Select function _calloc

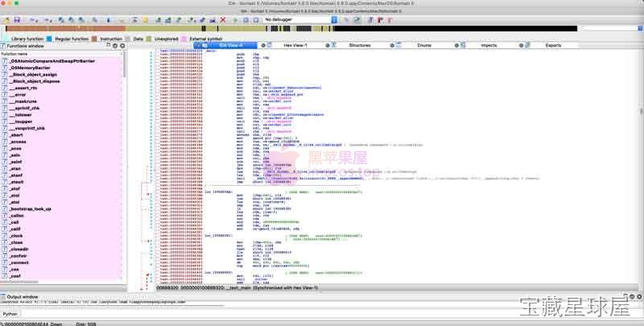tap(17, 216)
